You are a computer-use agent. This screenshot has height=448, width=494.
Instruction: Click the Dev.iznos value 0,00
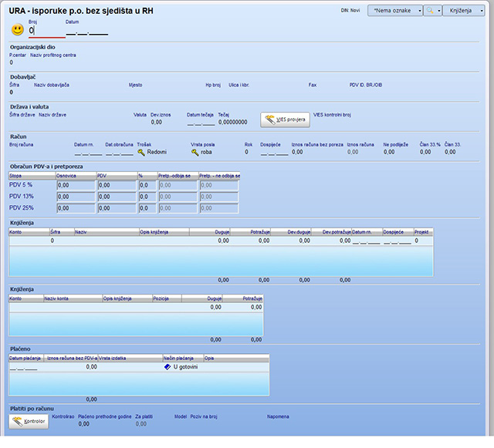click(x=157, y=122)
